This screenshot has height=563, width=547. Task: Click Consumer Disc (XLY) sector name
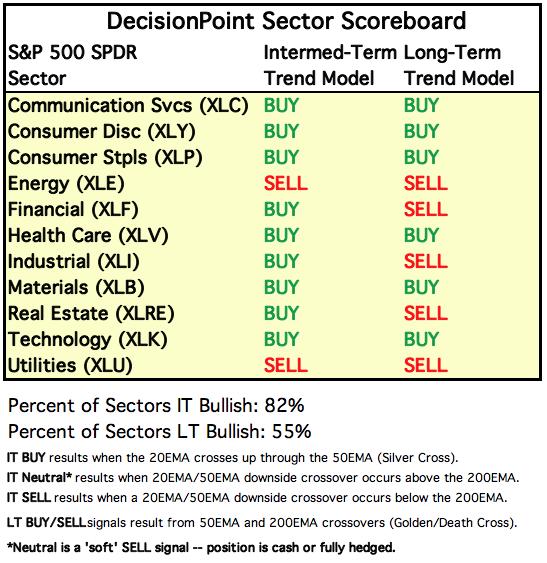102,132
